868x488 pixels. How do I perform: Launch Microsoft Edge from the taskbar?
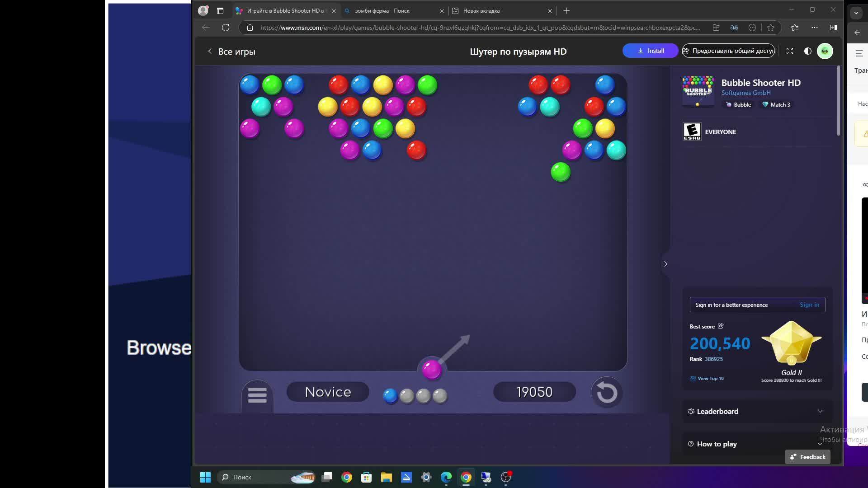tap(446, 477)
